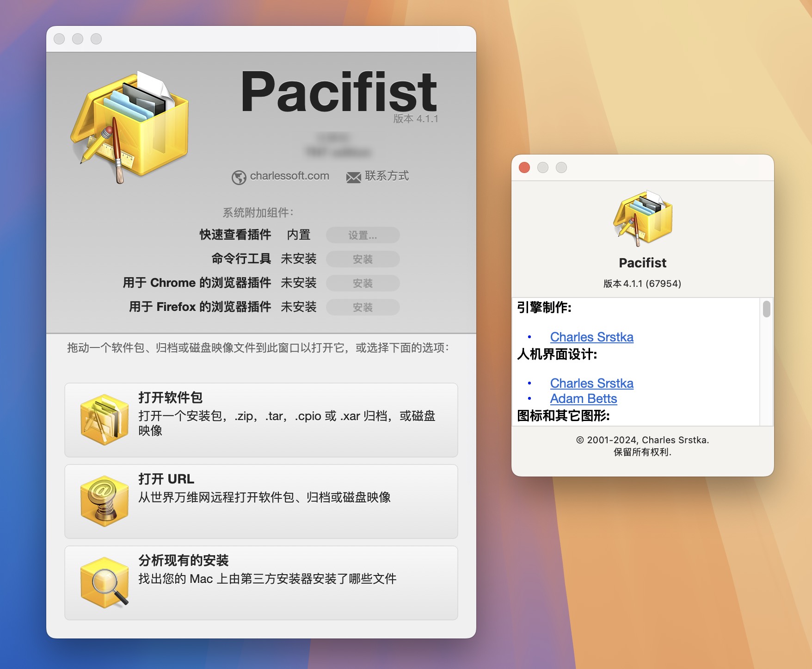Image resolution: width=812 pixels, height=669 pixels.
Task: Click the 命令行工具 label
Action: (x=241, y=259)
